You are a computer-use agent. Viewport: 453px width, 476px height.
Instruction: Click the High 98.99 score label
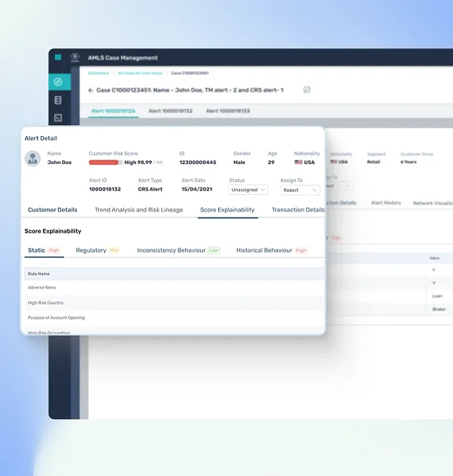(138, 162)
